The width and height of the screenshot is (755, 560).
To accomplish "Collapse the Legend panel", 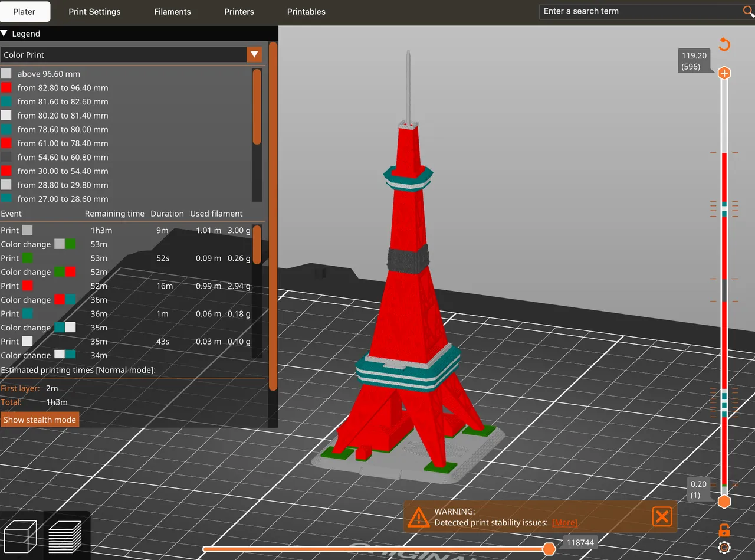I will pyautogui.click(x=4, y=34).
